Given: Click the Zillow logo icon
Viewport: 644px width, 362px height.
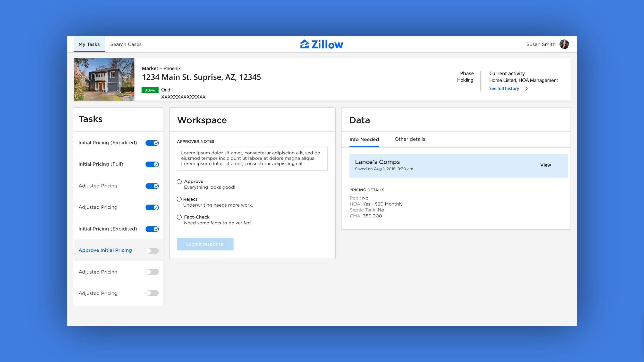Looking at the screenshot, I should click(304, 44).
